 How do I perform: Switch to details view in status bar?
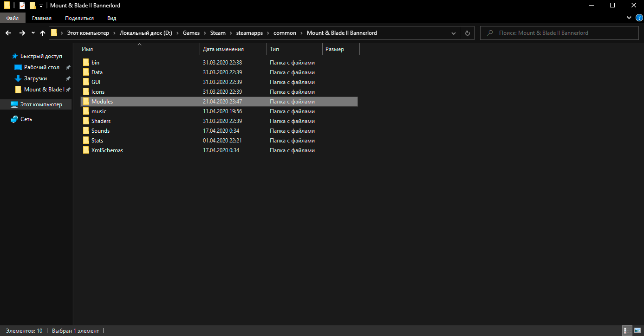coord(627,331)
